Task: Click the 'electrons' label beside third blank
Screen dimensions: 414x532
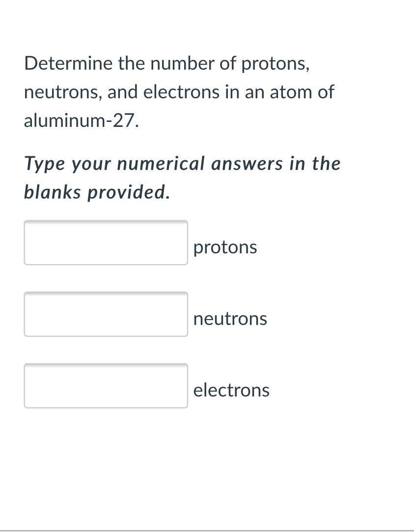Action: [231, 390]
